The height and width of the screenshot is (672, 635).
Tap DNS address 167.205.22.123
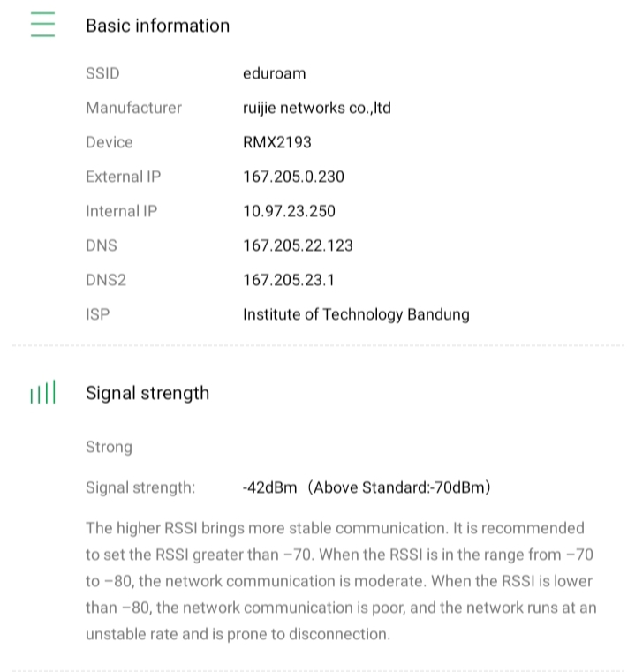coord(298,245)
